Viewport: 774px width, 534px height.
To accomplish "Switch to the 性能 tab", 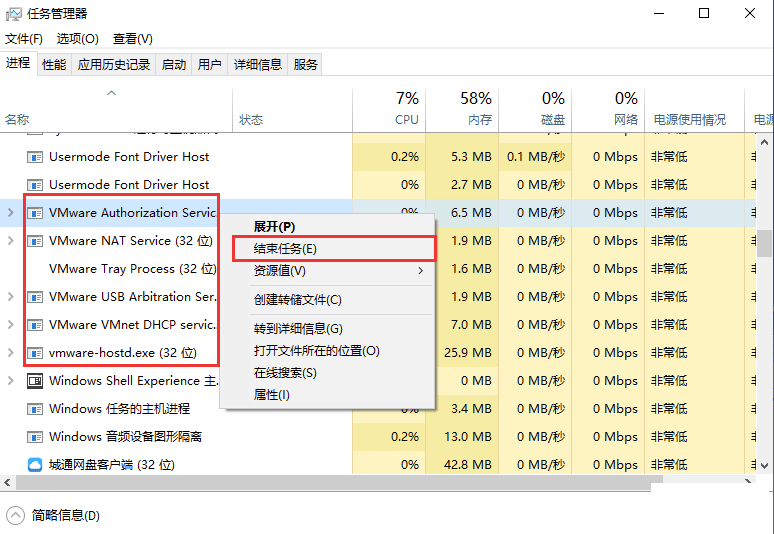I will (54, 65).
